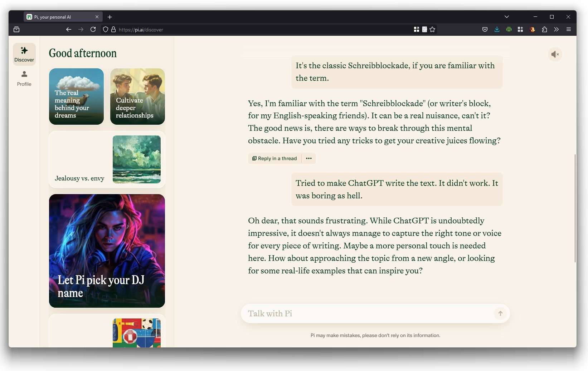Click the grid icon in address bar
Screen dimensions: 588x371
click(416, 30)
